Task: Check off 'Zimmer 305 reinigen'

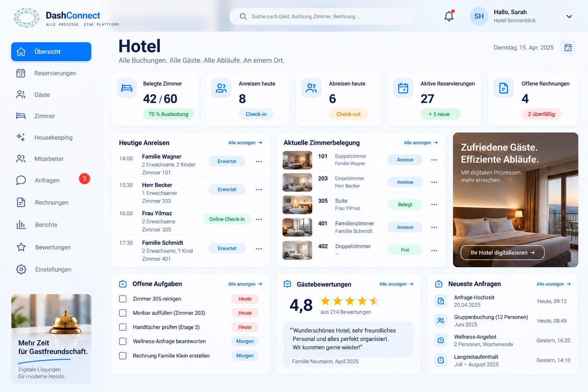Action: (x=123, y=299)
